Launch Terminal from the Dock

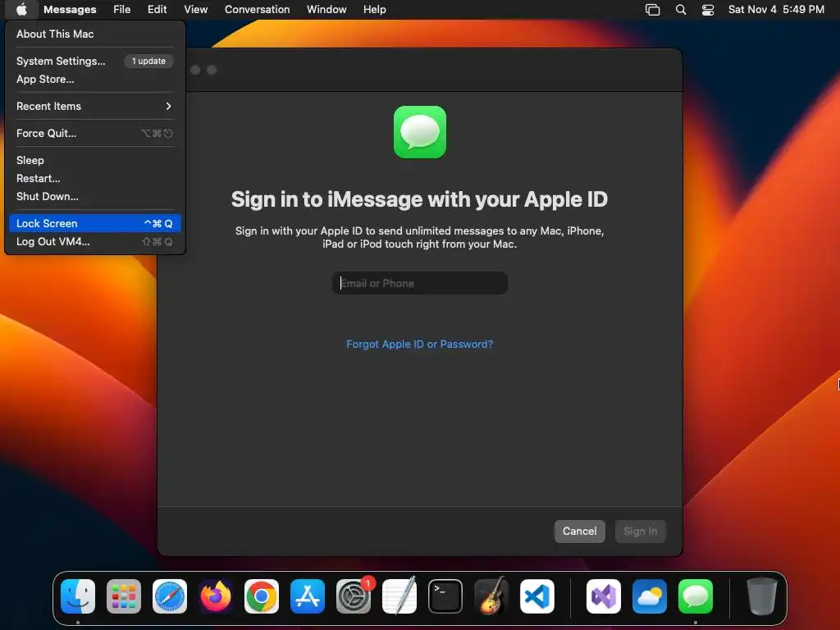tap(445, 596)
